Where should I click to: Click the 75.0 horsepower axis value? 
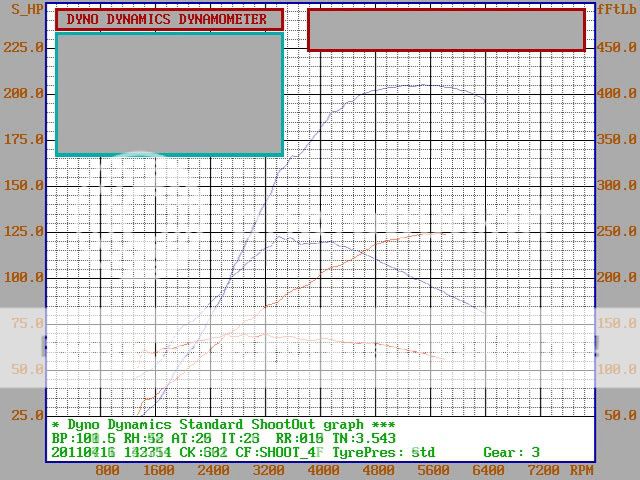(x=27, y=324)
